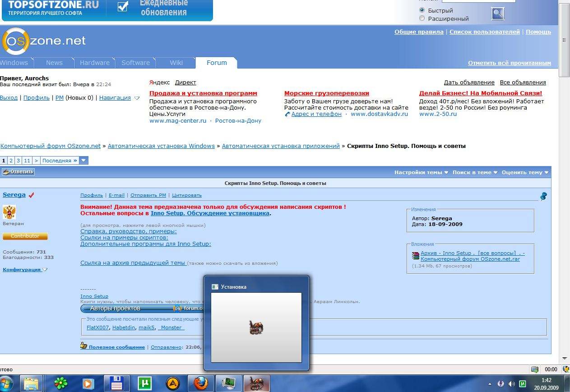
Task: Open Firefox from the taskbar
Action: click(201, 383)
